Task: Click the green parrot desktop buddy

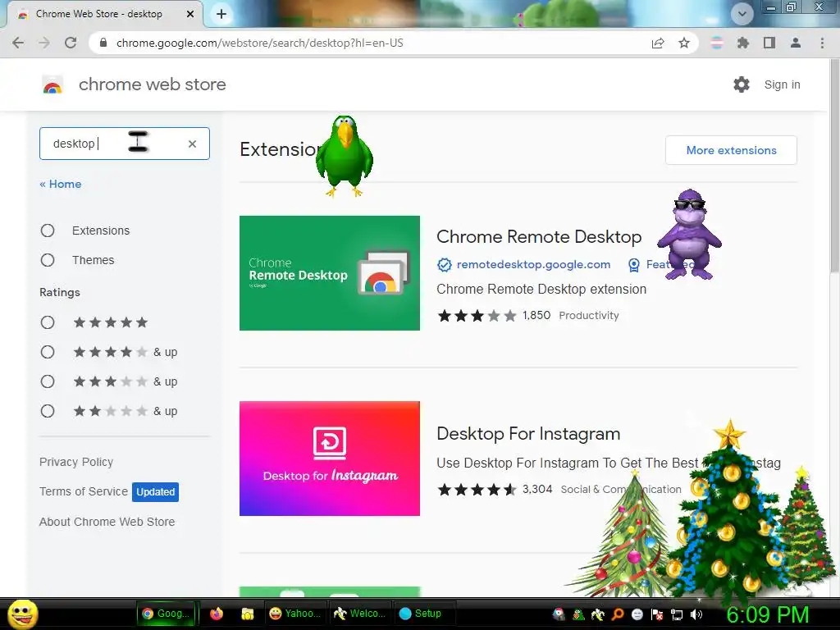Action: coord(344,156)
